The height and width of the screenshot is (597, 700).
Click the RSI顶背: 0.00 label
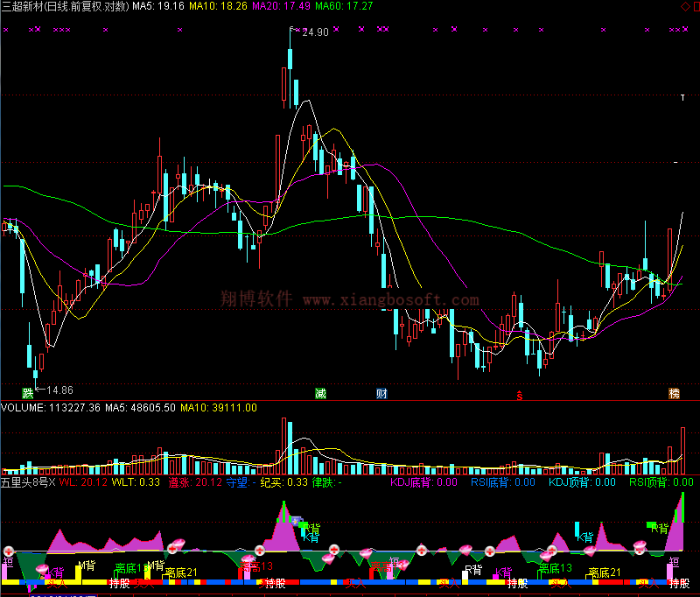coord(661,482)
